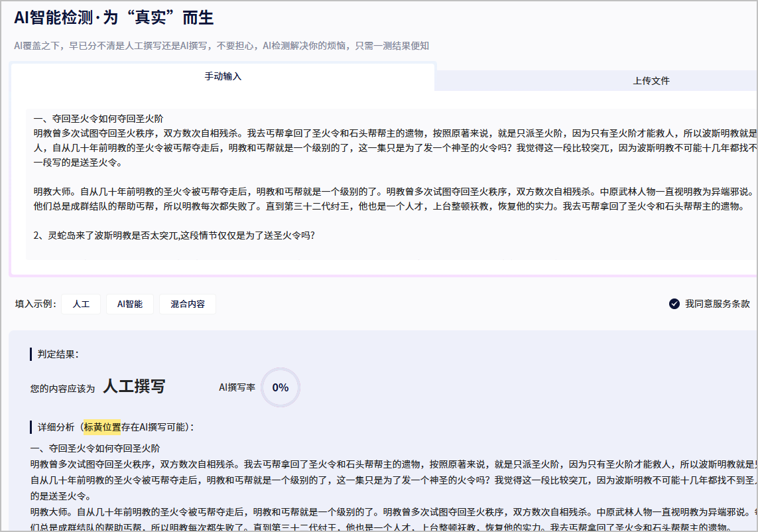Click the subtitle beginning AI覆盖之下
The image size is (758, 532).
(x=221, y=46)
